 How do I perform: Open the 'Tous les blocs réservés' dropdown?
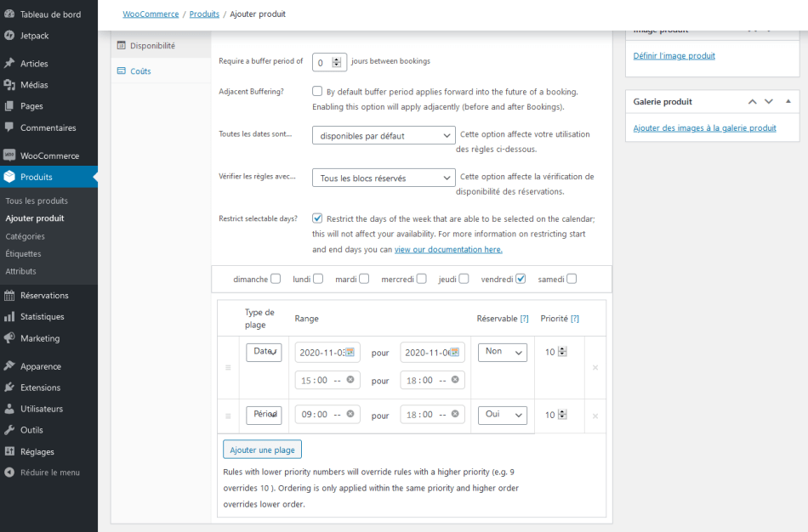384,178
